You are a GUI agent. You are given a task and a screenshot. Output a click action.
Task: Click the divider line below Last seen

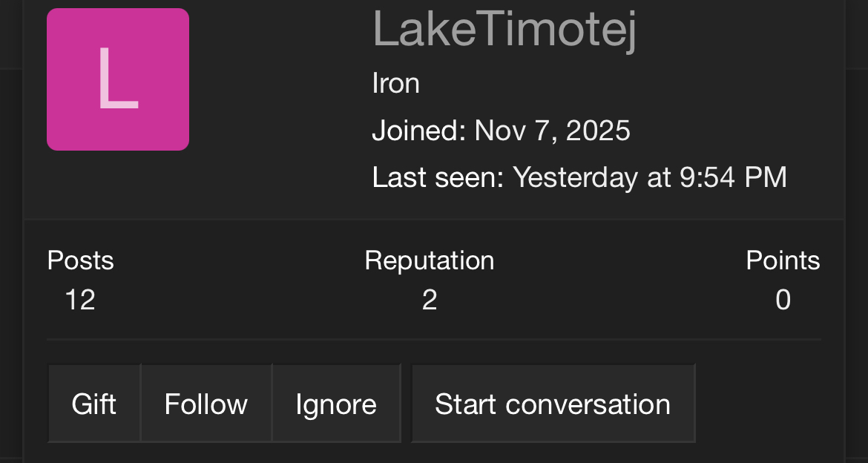click(433, 220)
